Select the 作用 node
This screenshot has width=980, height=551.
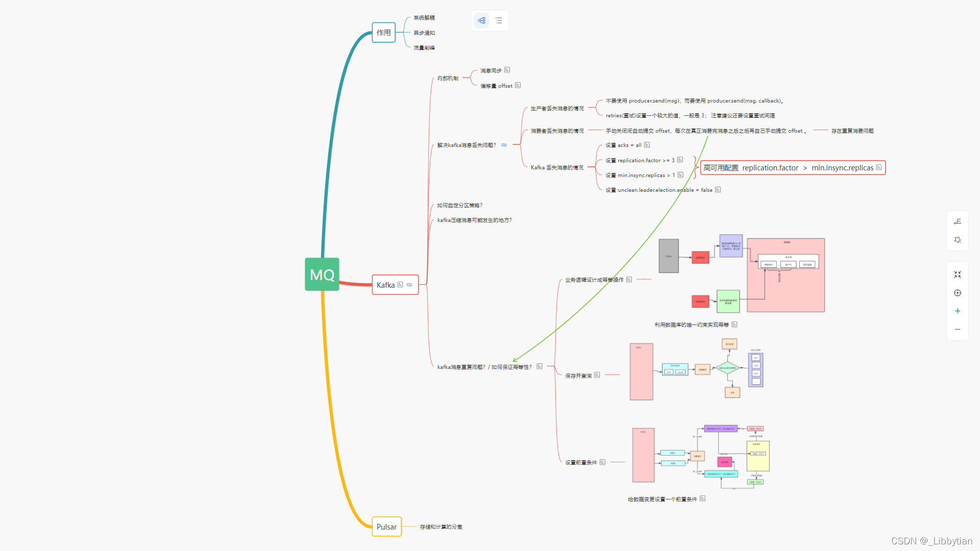[x=384, y=33]
